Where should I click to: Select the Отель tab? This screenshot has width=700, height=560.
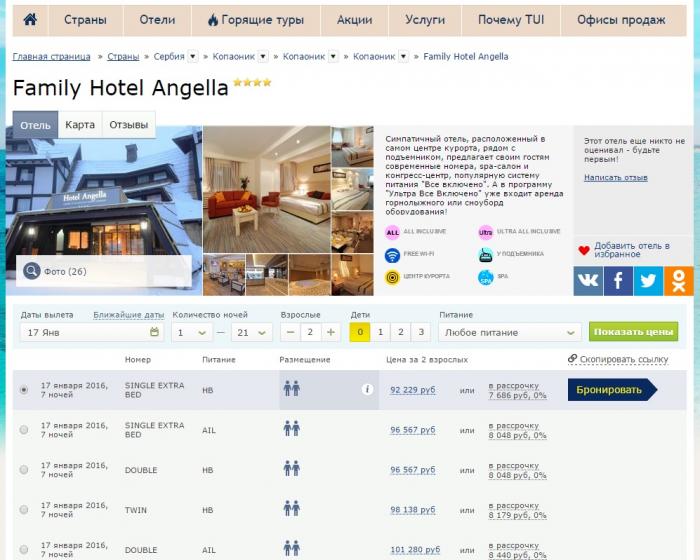35,125
